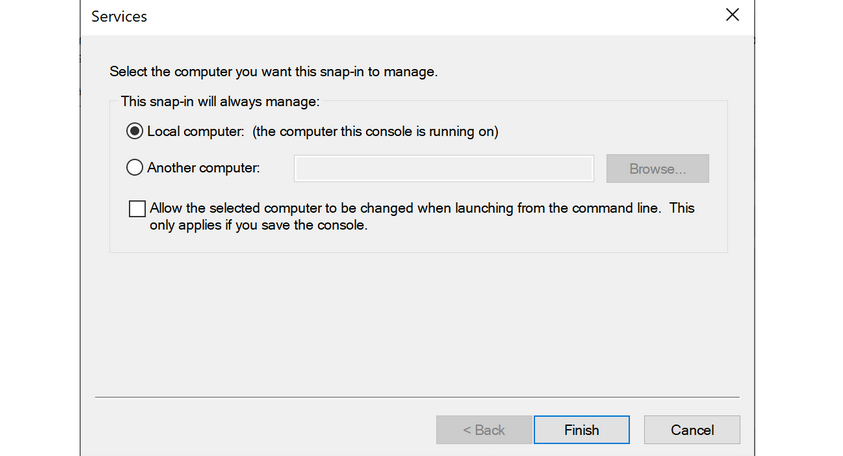843x456 pixels.
Task: Focus the Another computer name text field
Action: coord(443,168)
